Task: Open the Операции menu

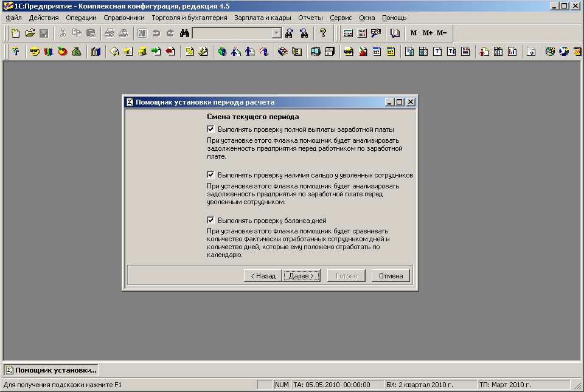Action: [x=81, y=18]
